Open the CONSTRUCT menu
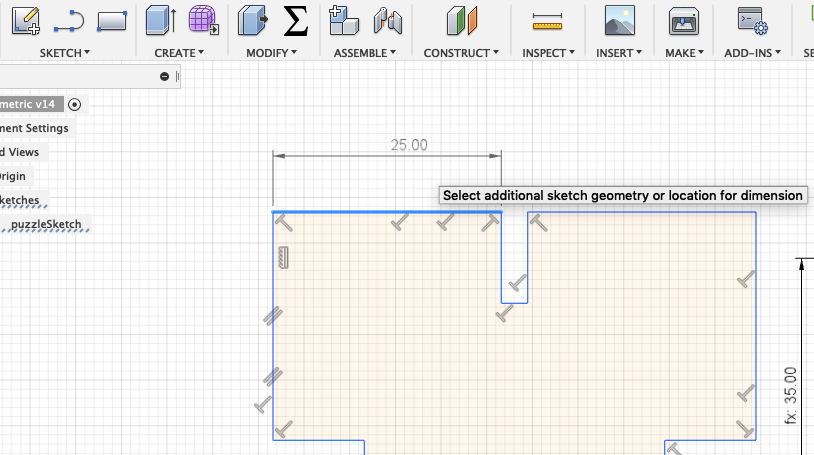Viewport: 814px width, 455px height. (x=461, y=53)
